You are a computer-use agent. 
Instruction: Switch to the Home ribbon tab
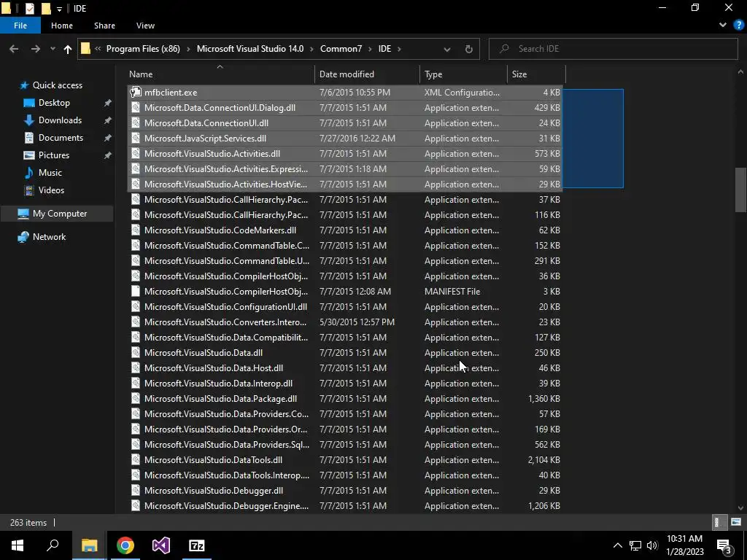coord(62,26)
